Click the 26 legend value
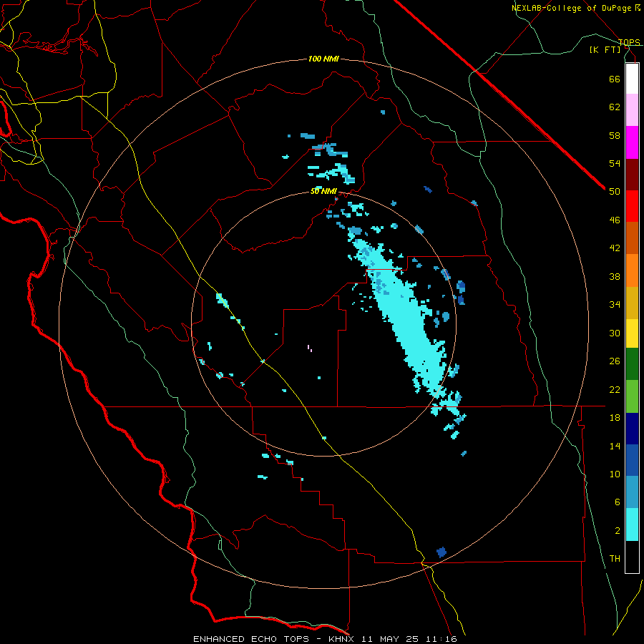This screenshot has width=644, height=644. 615,361
